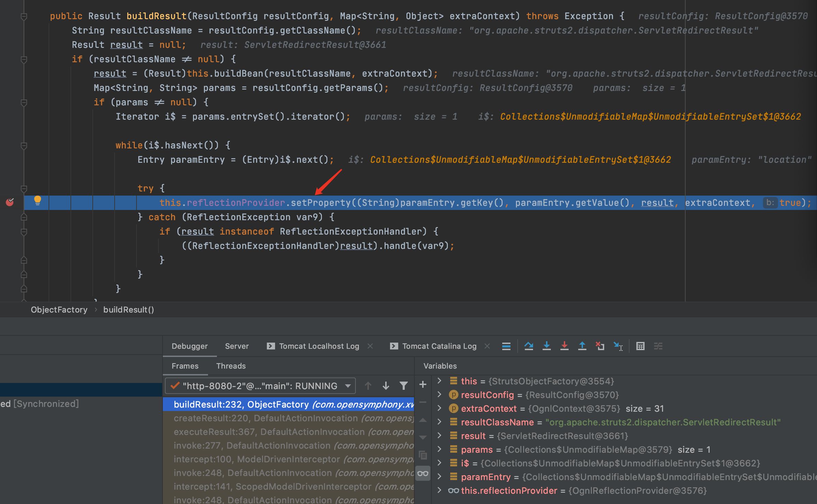
Task: Click the Step Out icon
Action: [582, 346]
